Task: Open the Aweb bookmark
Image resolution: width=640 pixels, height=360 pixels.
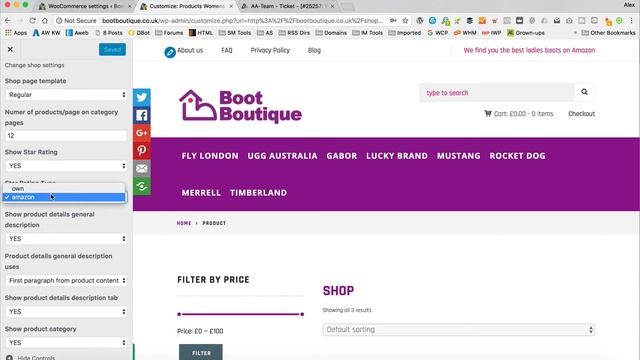Action: pyautogui.click(x=77, y=33)
